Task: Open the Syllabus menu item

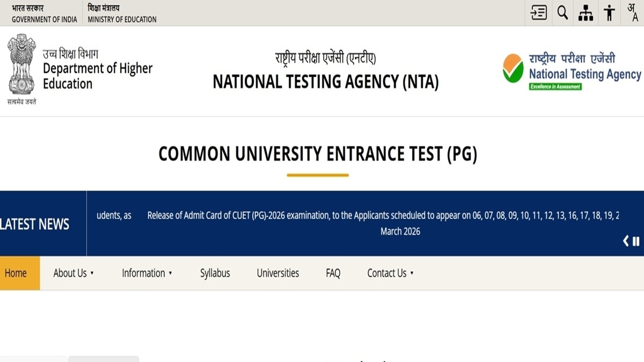Action: [215, 273]
